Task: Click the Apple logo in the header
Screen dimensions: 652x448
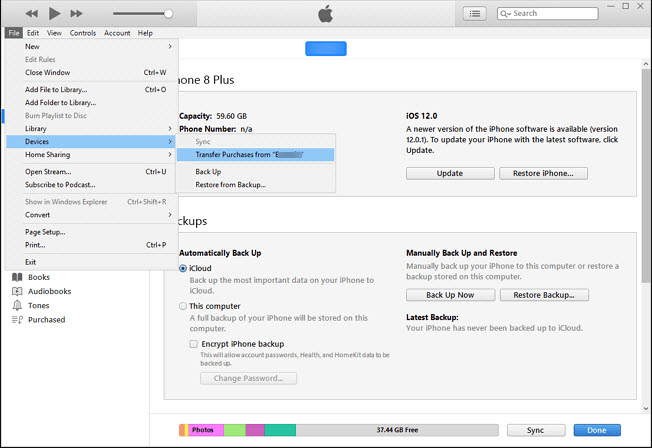Action: tap(326, 14)
